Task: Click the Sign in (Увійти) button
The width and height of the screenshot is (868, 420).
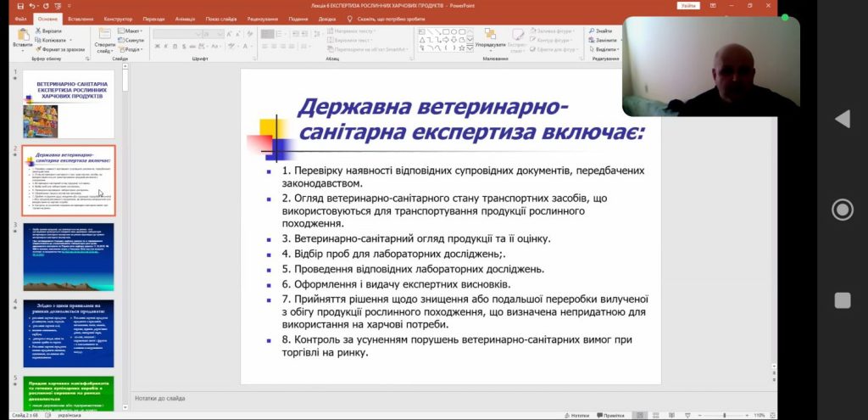Action: pos(688,6)
